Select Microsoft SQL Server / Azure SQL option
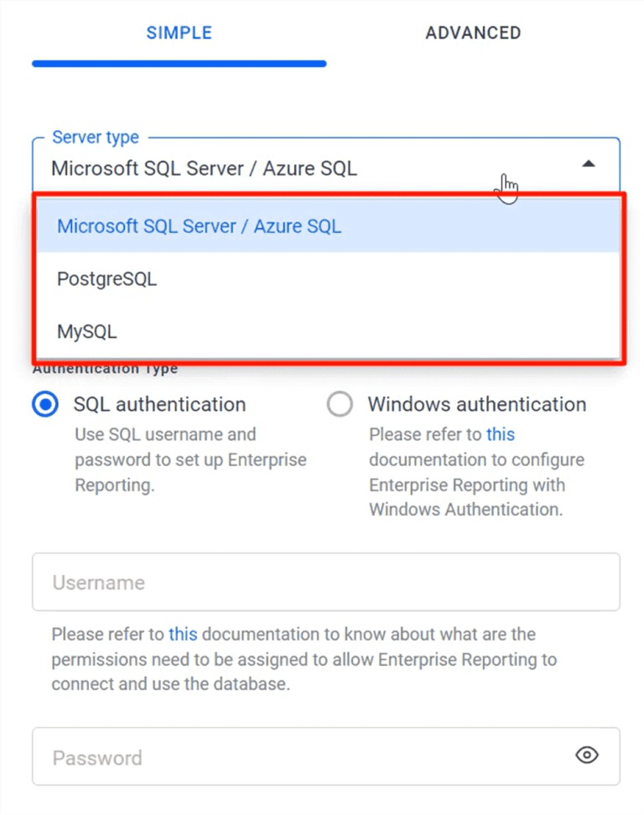The image size is (644, 815). [x=329, y=226]
